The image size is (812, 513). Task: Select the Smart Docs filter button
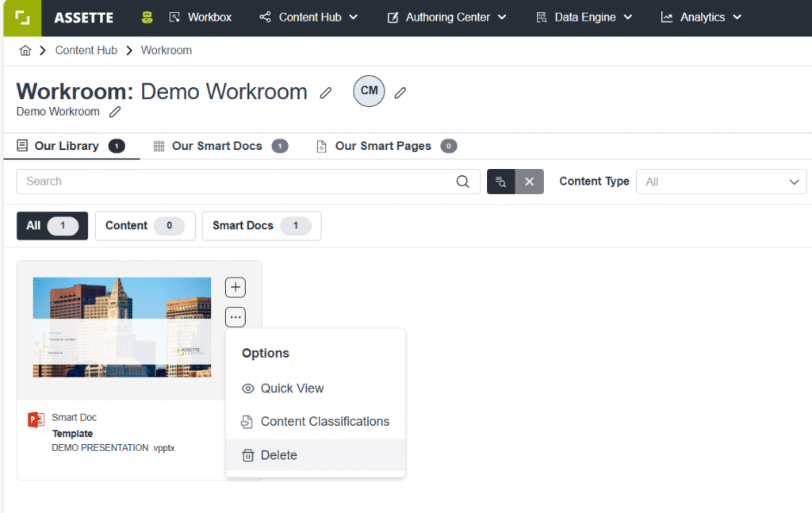coord(262,226)
